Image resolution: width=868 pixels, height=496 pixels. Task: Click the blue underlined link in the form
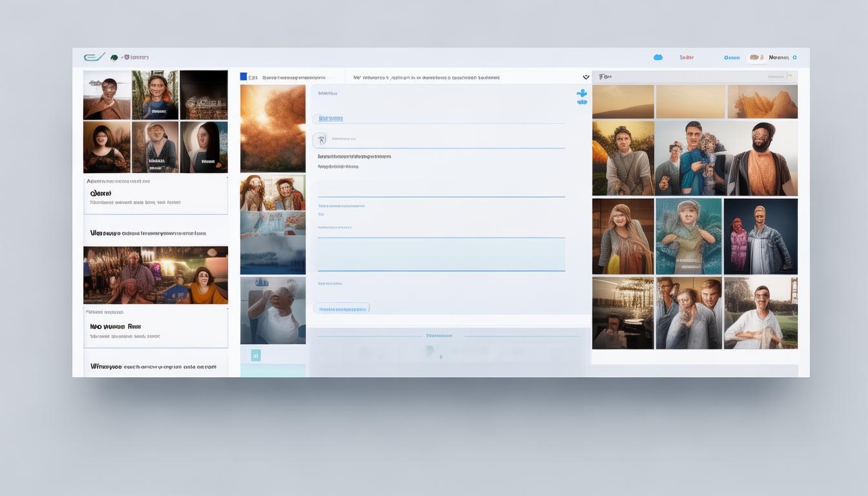[331, 119]
